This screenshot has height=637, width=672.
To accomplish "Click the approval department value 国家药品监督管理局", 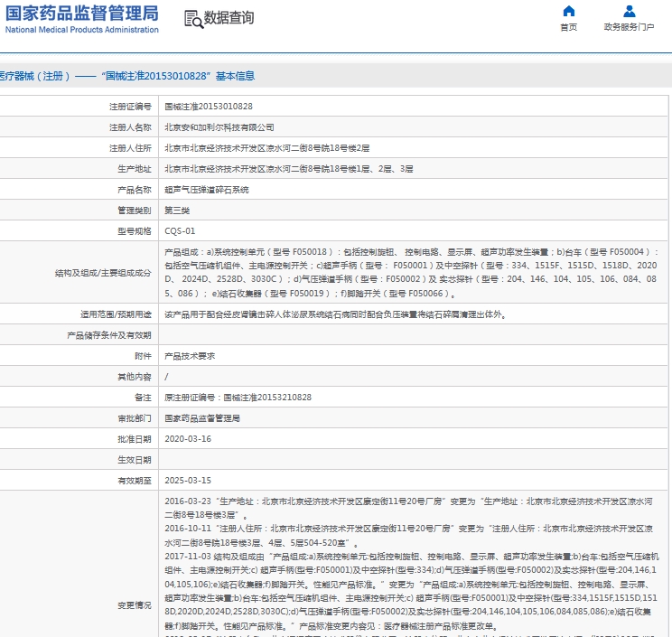I will tap(202, 418).
